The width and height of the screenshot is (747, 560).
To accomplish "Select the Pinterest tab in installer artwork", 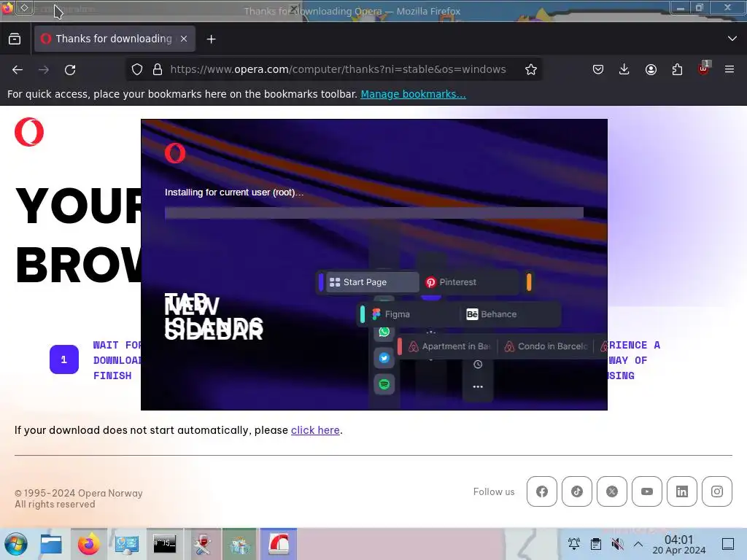I will click(x=469, y=282).
